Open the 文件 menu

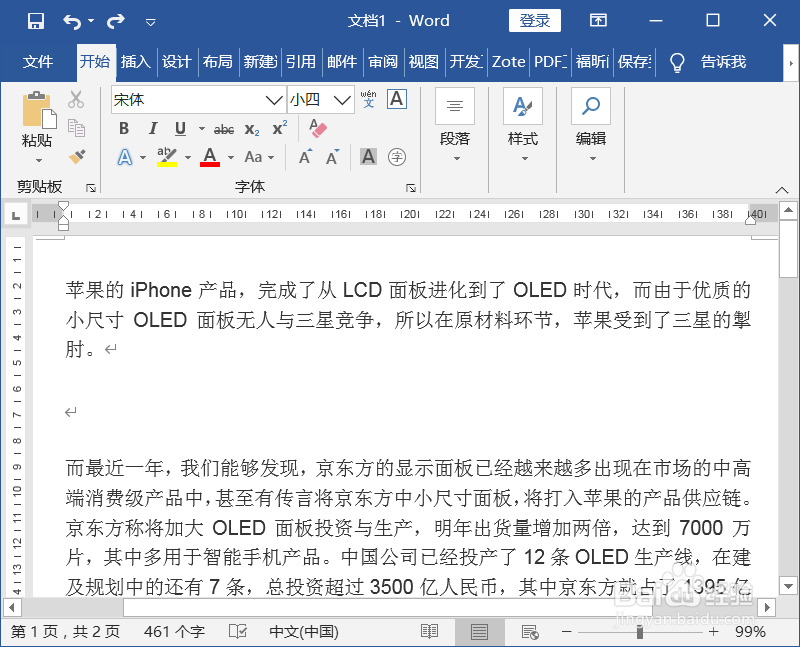pyautogui.click(x=39, y=62)
